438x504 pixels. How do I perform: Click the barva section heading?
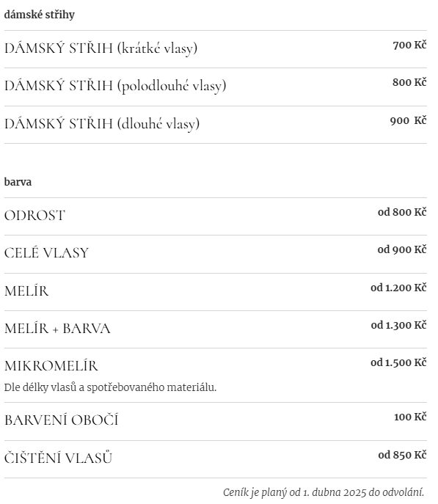(x=18, y=182)
